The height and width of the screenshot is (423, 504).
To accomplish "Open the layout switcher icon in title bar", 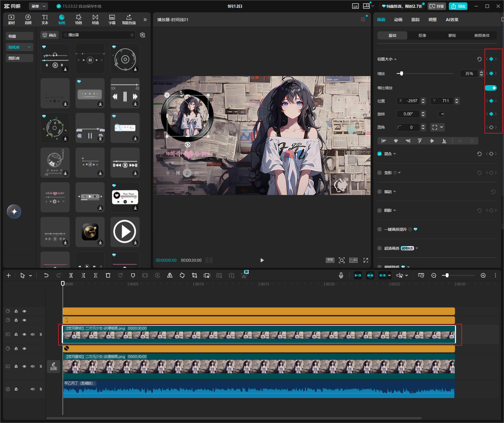I will point(366,6).
